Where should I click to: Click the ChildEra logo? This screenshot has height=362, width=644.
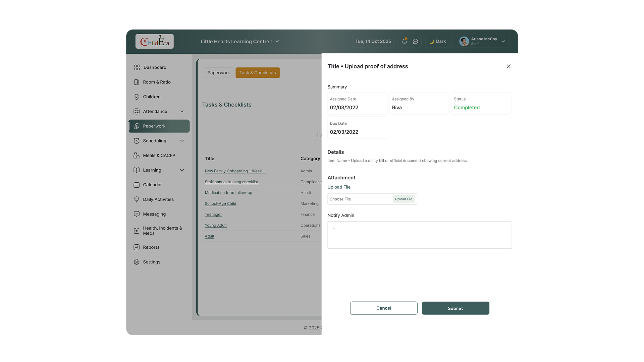tap(155, 41)
